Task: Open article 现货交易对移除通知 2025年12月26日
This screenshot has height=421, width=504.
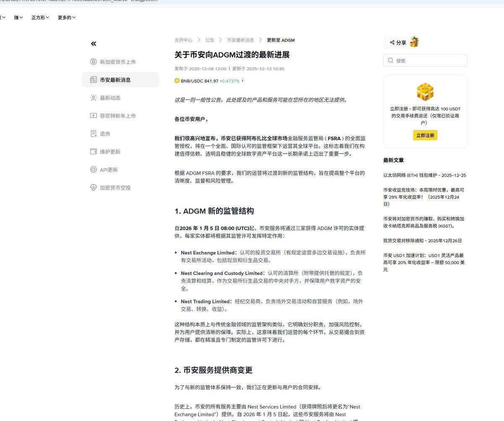Action: click(x=423, y=241)
